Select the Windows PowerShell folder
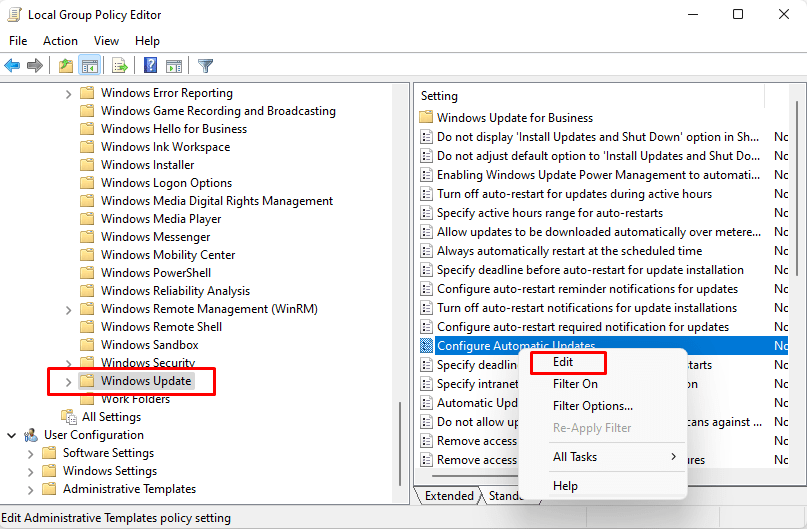 [156, 273]
